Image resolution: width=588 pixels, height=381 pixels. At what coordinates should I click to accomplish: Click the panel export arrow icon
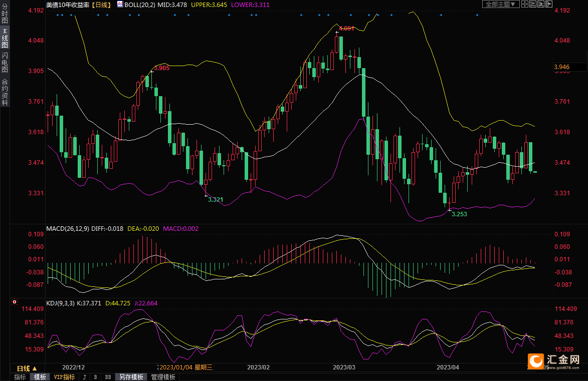(548, 4)
